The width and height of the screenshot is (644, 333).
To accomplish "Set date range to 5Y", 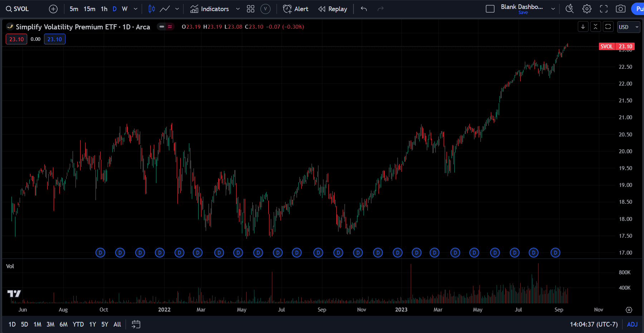I will click(105, 324).
